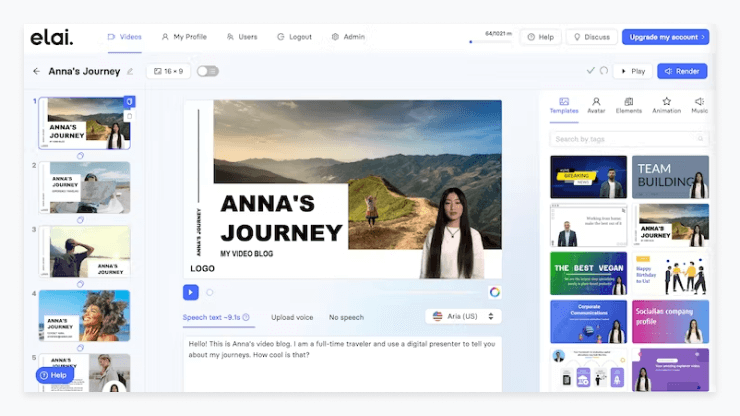Screen dimensions: 740x416
Task: Click the elai logo
Action: (52, 37)
